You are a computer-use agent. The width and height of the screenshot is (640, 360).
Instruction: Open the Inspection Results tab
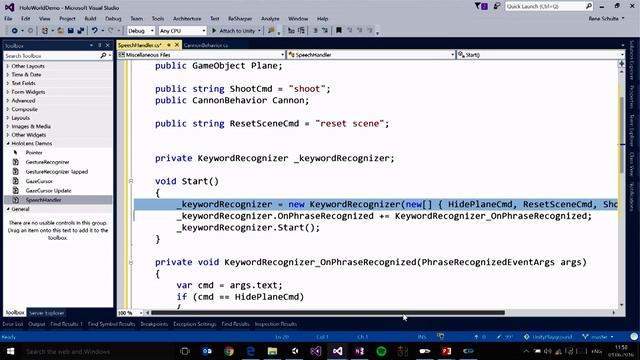click(276, 324)
